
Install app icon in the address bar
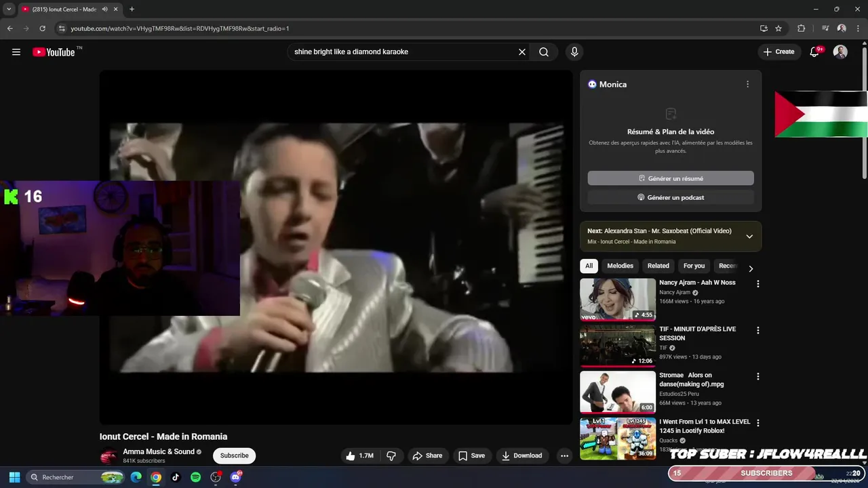(x=764, y=28)
